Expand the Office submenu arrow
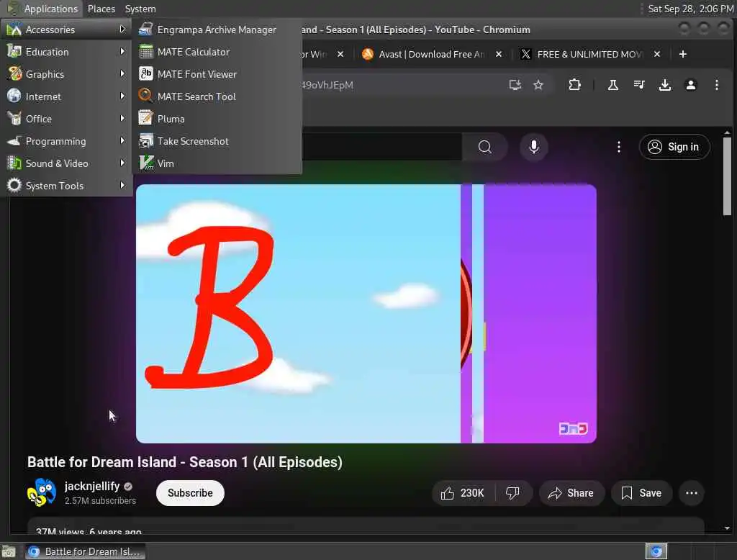Image resolution: width=737 pixels, height=560 pixels. tap(122, 119)
